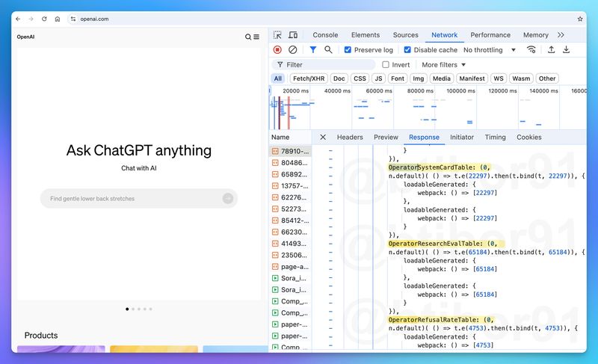Filter requests by All types
Screen dimensions: 598x364
pyautogui.click(x=277, y=78)
